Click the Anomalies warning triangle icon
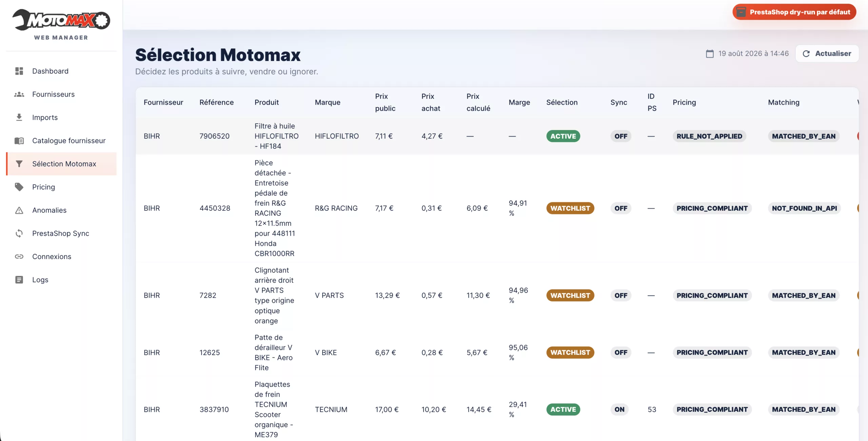The width and height of the screenshot is (868, 441). [19, 210]
